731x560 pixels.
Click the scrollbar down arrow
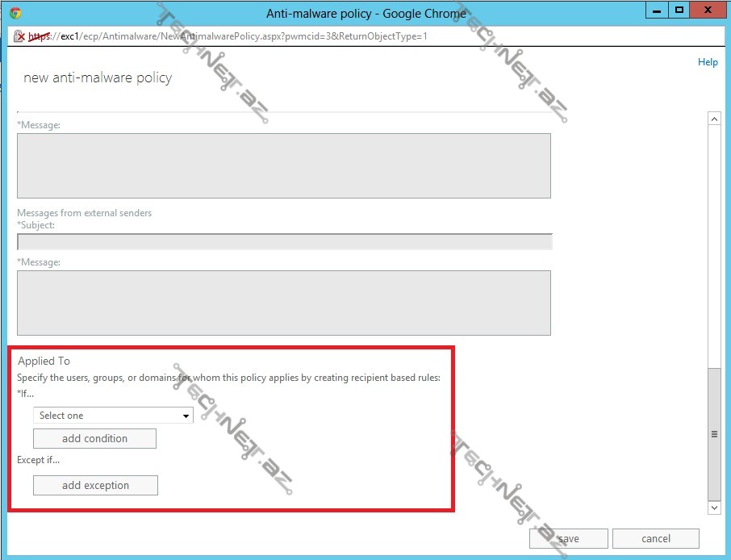[713, 508]
